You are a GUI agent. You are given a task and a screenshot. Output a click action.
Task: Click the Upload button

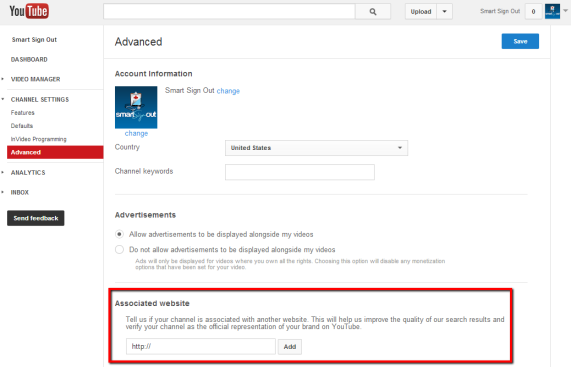[421, 12]
